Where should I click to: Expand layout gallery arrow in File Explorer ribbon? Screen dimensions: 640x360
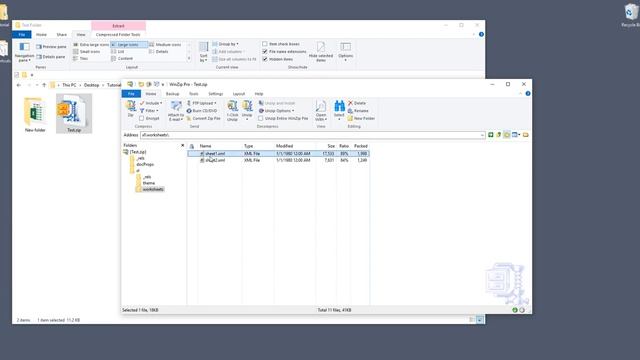pyautogui.click(x=189, y=59)
